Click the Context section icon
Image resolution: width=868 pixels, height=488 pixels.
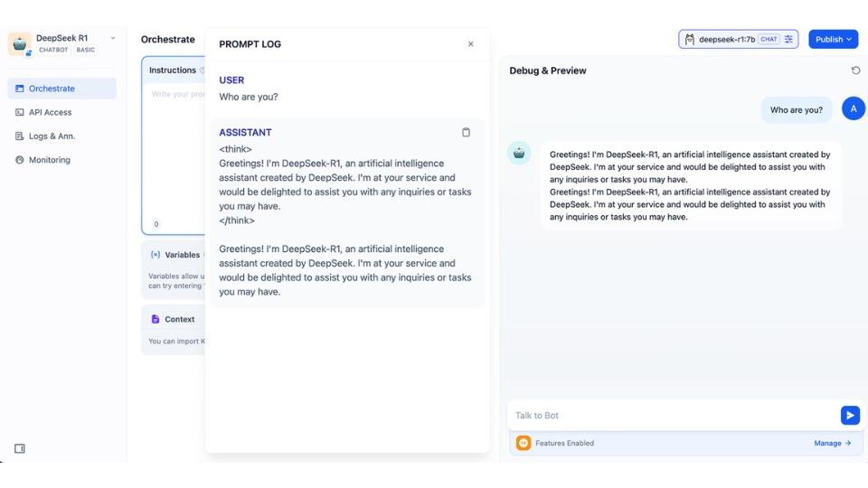click(x=156, y=319)
